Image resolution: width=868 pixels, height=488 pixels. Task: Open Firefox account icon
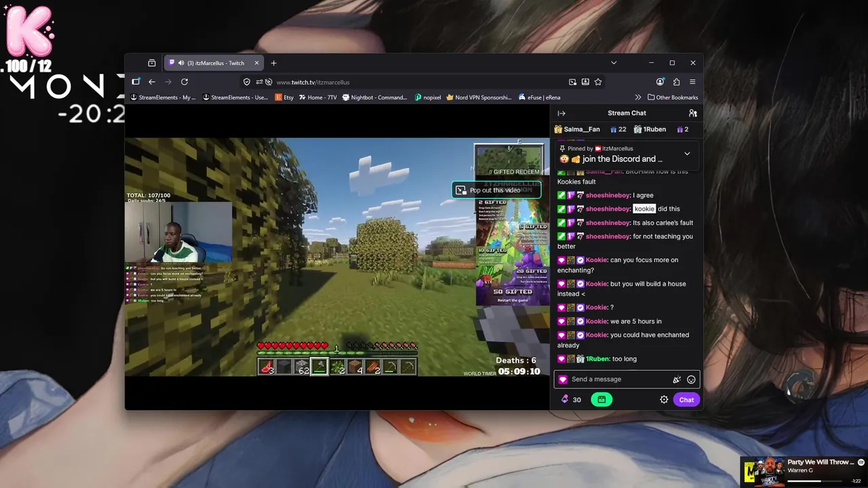point(660,82)
